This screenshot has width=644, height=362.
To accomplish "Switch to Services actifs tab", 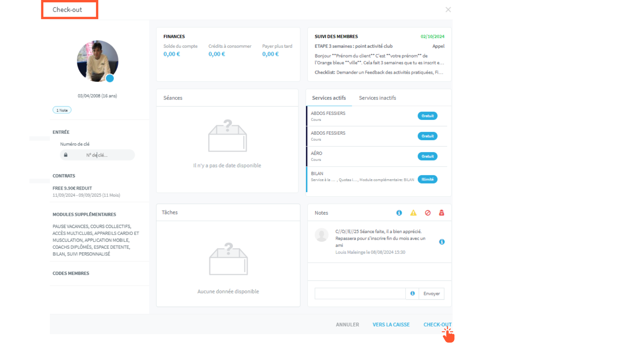I will 329,98.
